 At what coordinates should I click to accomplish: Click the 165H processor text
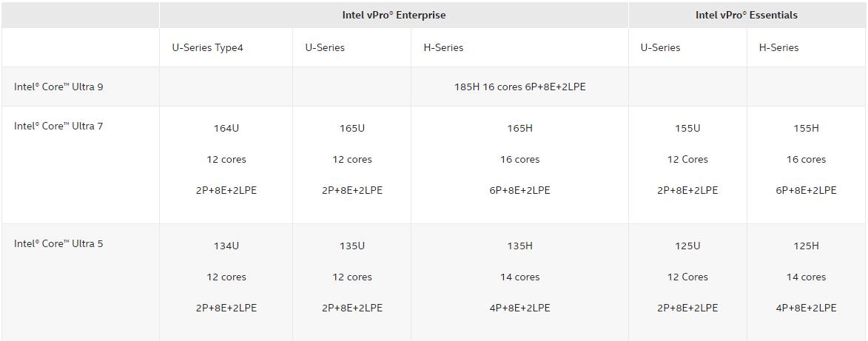pyautogui.click(x=519, y=129)
